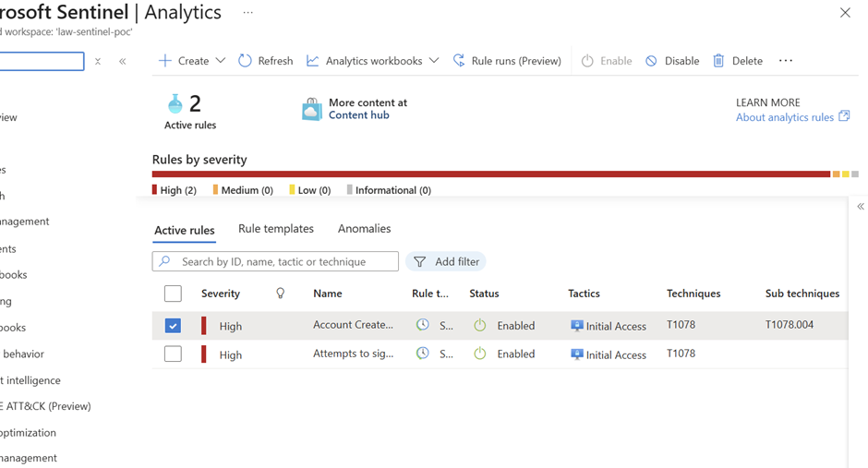
Task: Switch to the Anomalies tab
Action: [x=364, y=229]
